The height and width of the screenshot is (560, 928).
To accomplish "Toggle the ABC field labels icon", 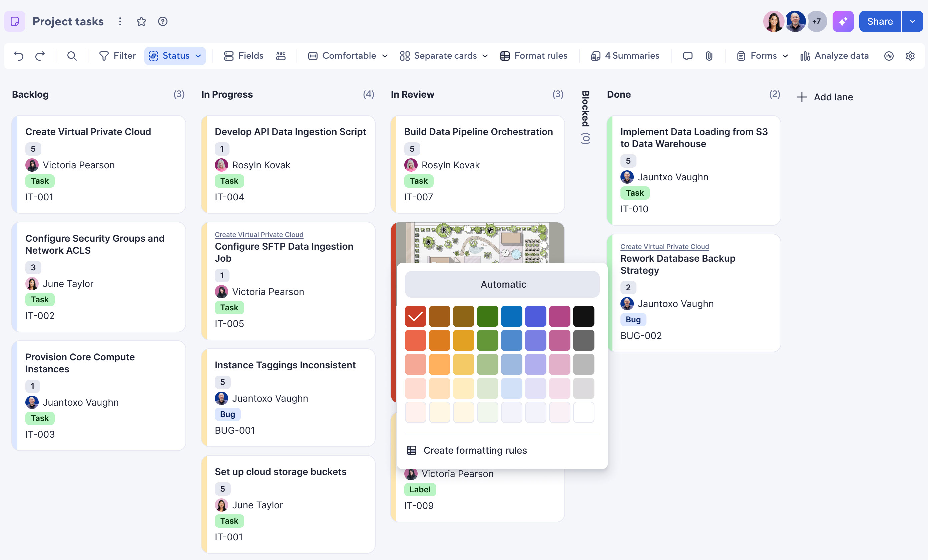I will pyautogui.click(x=281, y=56).
